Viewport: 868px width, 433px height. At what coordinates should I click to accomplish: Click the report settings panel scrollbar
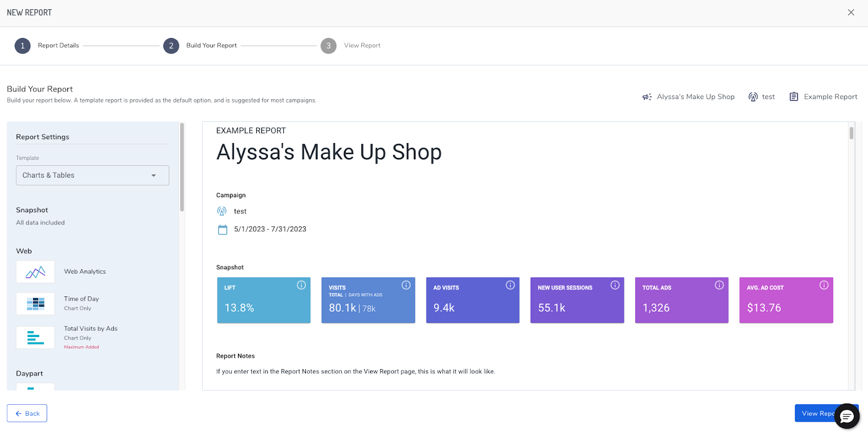(x=182, y=168)
